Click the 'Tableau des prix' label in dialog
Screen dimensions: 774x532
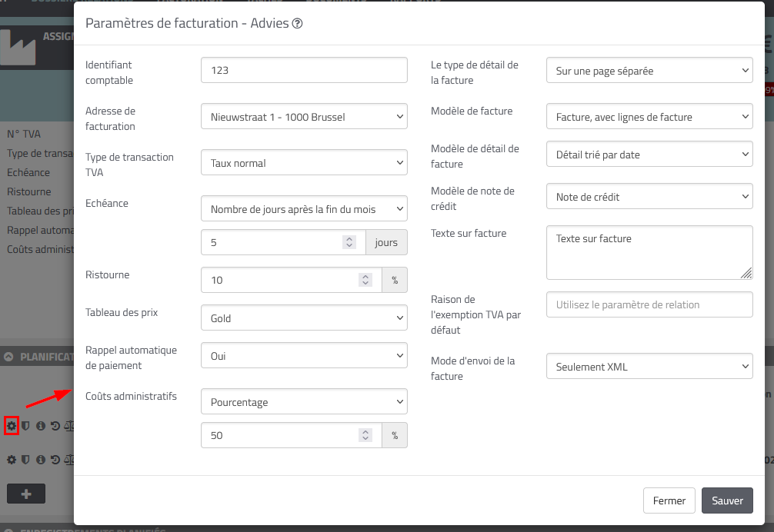click(x=122, y=312)
